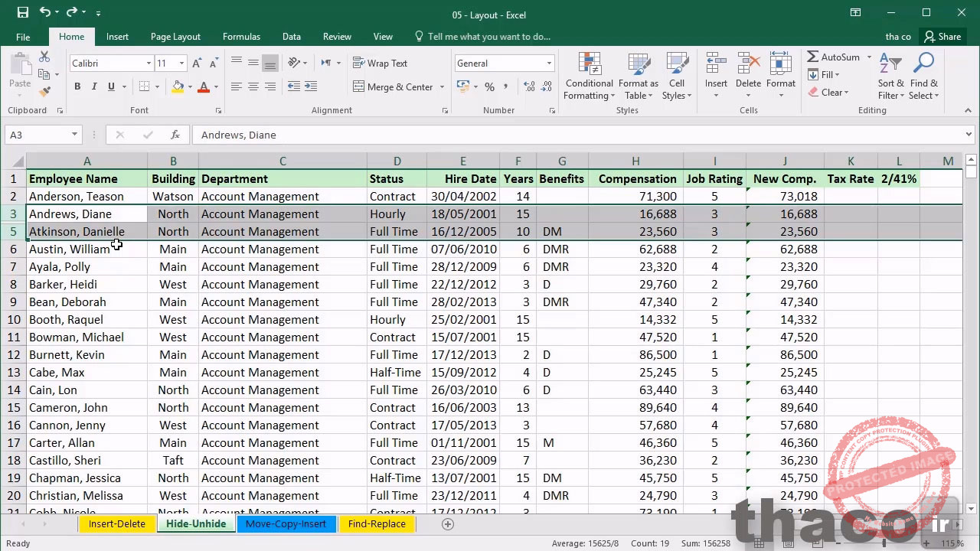The width and height of the screenshot is (980, 551).
Task: Switch to the Page Layout tab
Action: [175, 37]
